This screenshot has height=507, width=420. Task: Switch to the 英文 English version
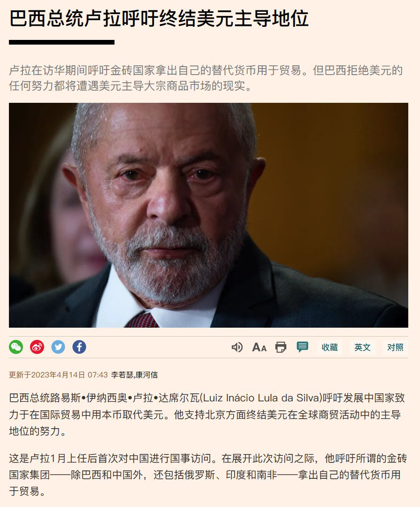pyautogui.click(x=362, y=347)
